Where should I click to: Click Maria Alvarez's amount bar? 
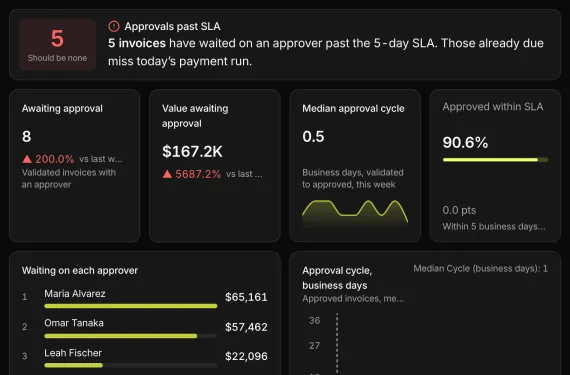131,306
